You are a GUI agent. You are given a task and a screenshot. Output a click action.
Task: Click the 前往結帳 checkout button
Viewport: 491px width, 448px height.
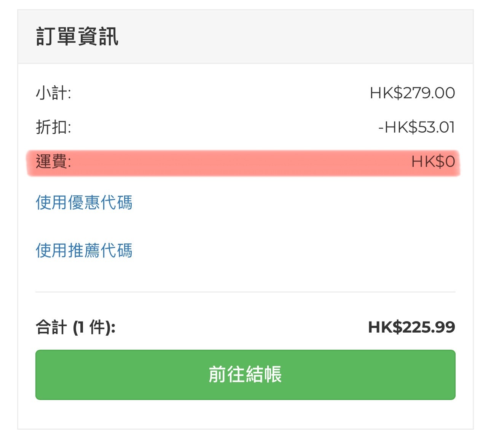coord(245,375)
